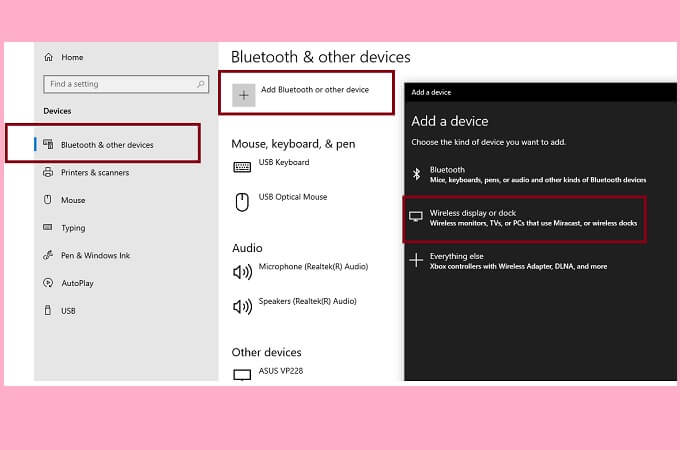Click the Bluetooth symbol in Add a device
This screenshot has height=450, width=680.
click(417, 174)
